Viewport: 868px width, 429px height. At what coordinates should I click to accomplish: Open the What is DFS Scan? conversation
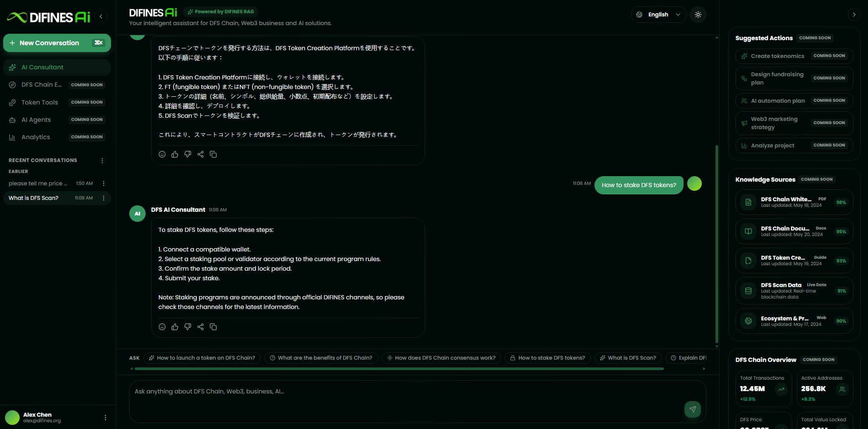50,198
